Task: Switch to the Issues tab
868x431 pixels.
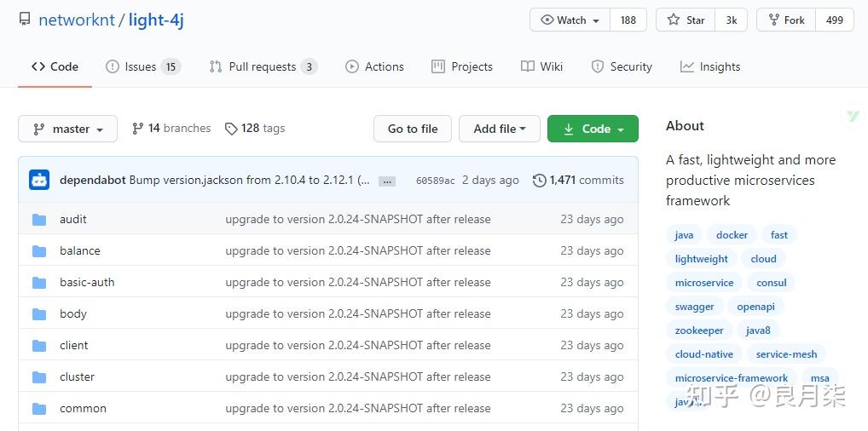Action: [x=142, y=66]
